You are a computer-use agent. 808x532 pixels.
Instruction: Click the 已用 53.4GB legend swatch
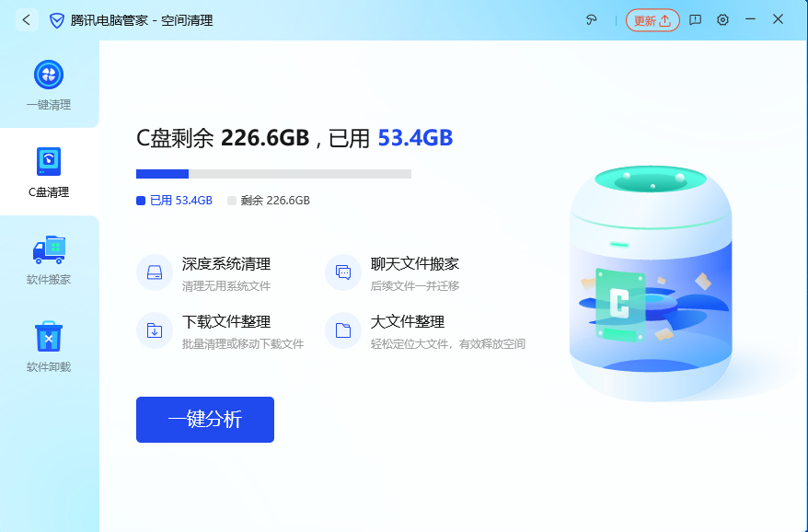(x=141, y=201)
